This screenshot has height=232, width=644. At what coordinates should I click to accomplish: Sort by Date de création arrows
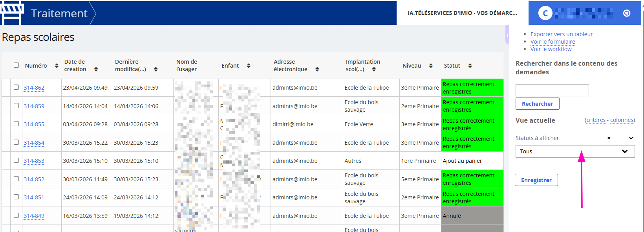(96, 69)
